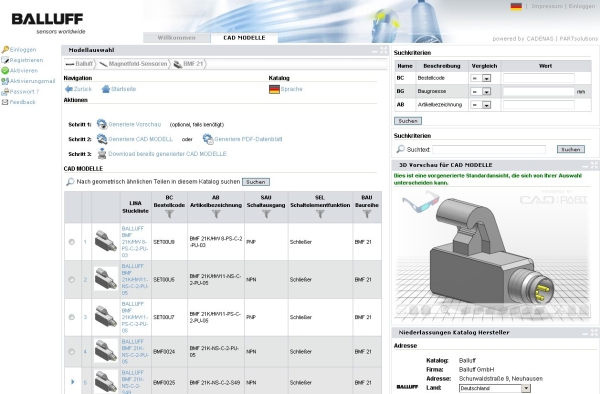Image resolution: width=600 pixels, height=394 pixels.
Task: Maximize the Modellauswahl panel
Action: pyautogui.click(x=383, y=50)
